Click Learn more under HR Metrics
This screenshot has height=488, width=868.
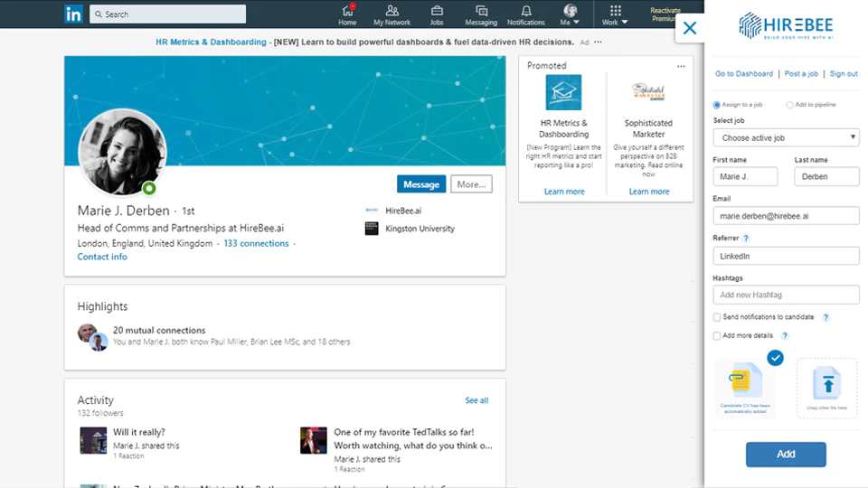564,192
